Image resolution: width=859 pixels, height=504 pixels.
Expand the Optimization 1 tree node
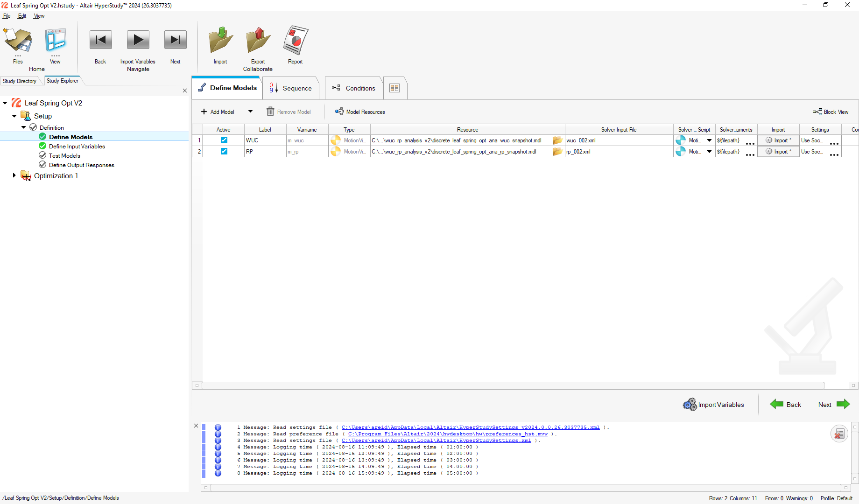point(14,175)
